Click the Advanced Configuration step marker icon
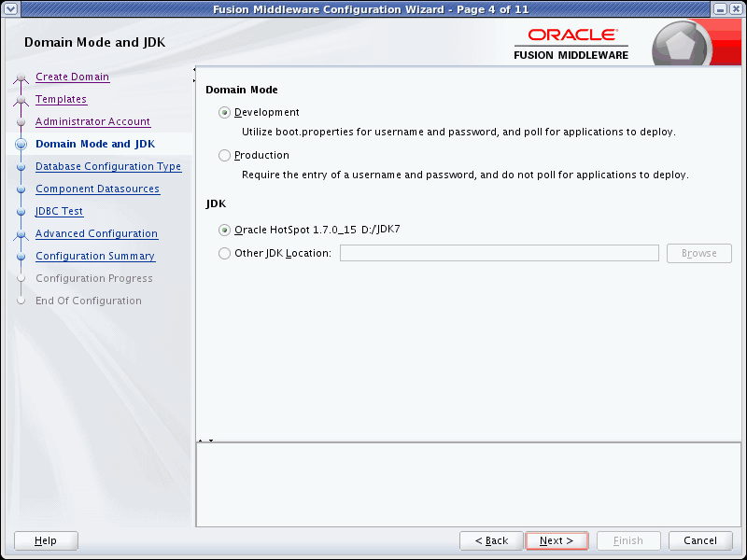The width and height of the screenshot is (747, 560). point(21,234)
